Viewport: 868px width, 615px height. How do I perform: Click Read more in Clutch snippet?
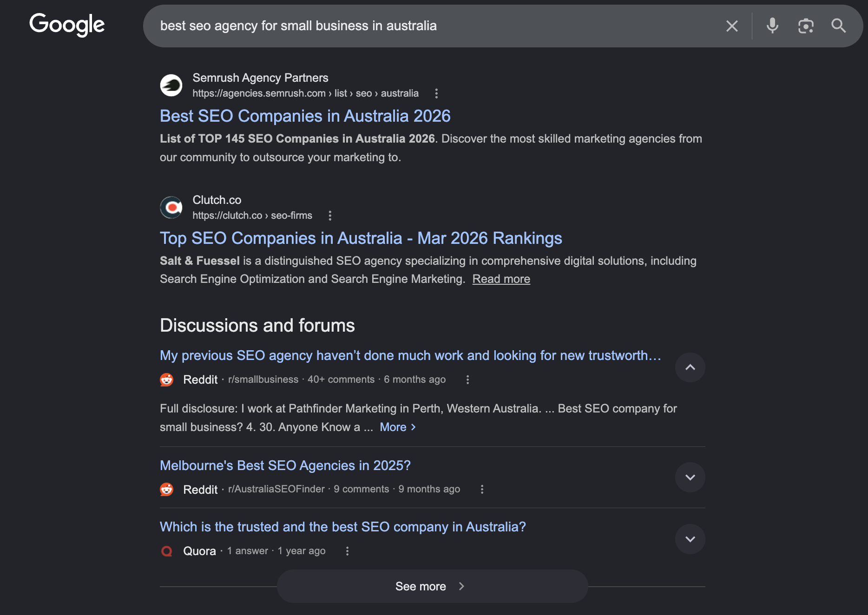point(501,279)
